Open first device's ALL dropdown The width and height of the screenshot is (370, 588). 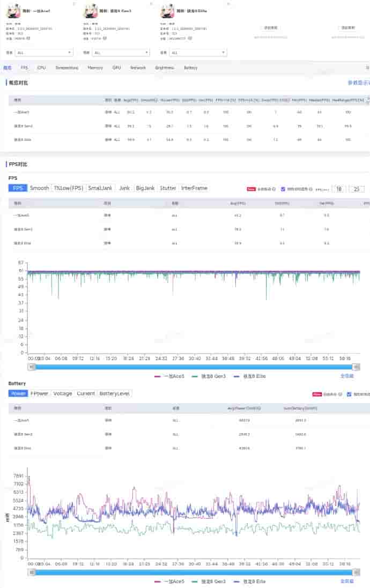(44, 53)
